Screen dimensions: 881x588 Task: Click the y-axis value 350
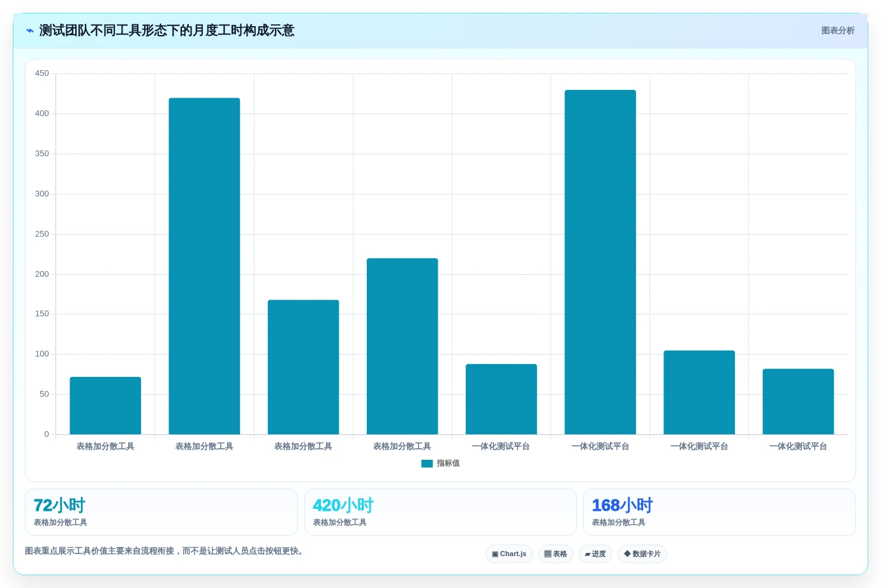[42, 154]
